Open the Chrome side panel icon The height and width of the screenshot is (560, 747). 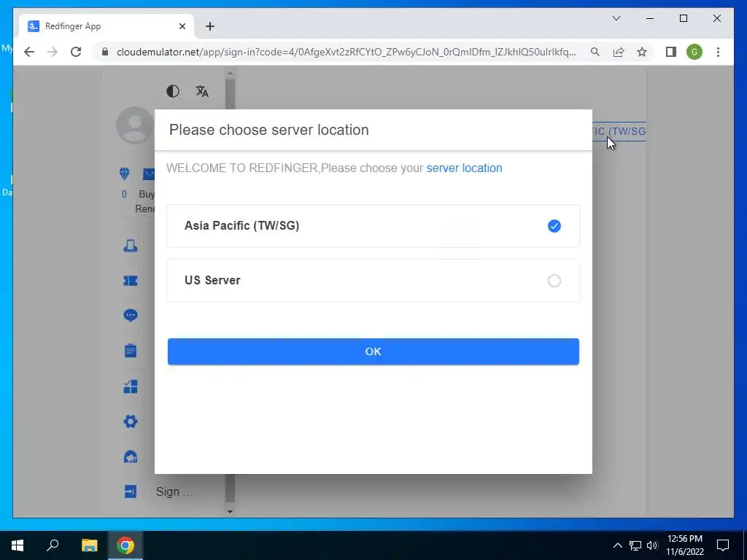point(671,52)
